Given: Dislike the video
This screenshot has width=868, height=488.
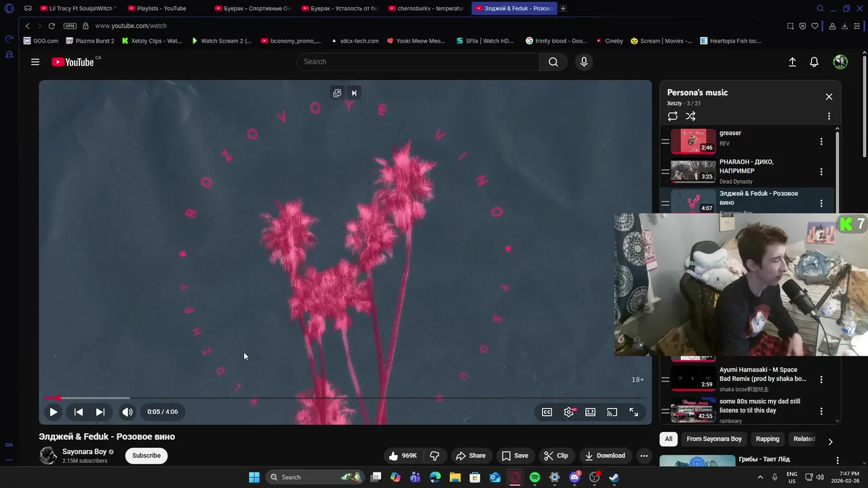Looking at the screenshot, I should [x=435, y=455].
